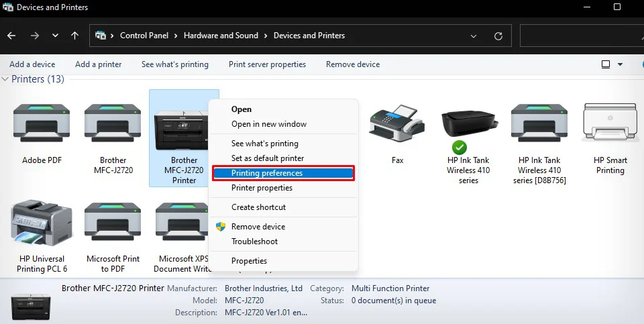Click the search input field
This screenshot has height=324, width=644.
(x=581, y=36)
